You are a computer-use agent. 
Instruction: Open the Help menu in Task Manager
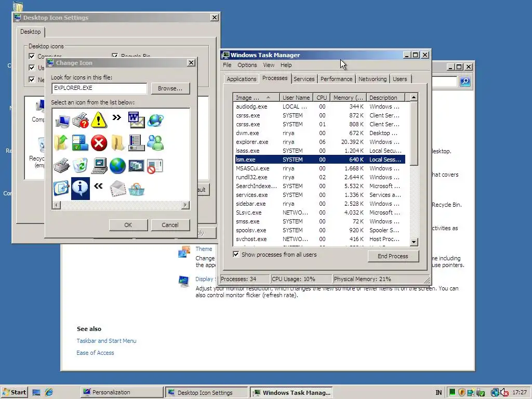coord(286,65)
